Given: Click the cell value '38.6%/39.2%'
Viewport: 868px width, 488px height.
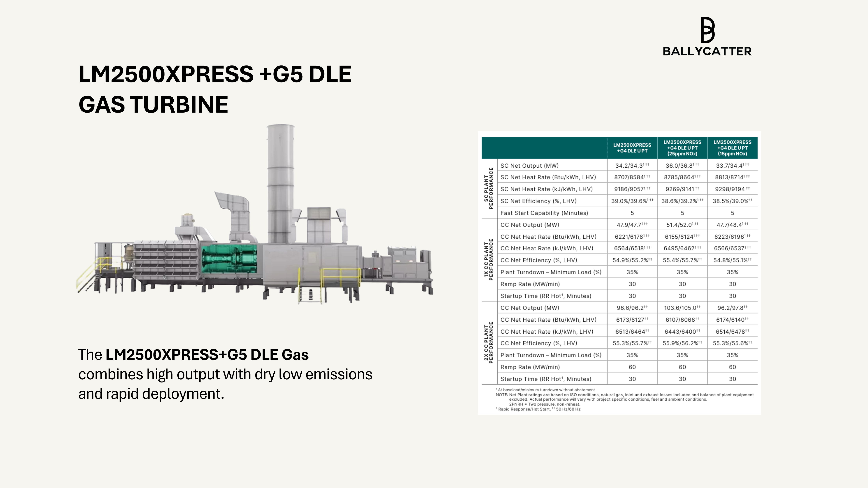Looking at the screenshot, I should [682, 201].
